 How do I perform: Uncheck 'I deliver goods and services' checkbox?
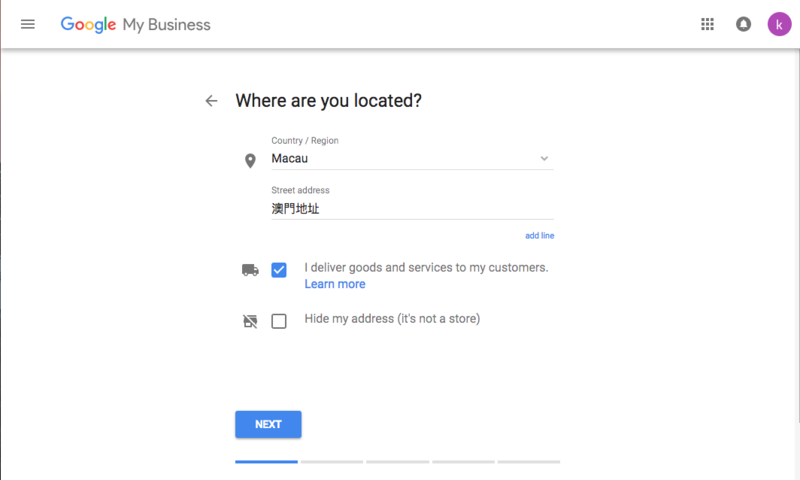click(x=279, y=270)
